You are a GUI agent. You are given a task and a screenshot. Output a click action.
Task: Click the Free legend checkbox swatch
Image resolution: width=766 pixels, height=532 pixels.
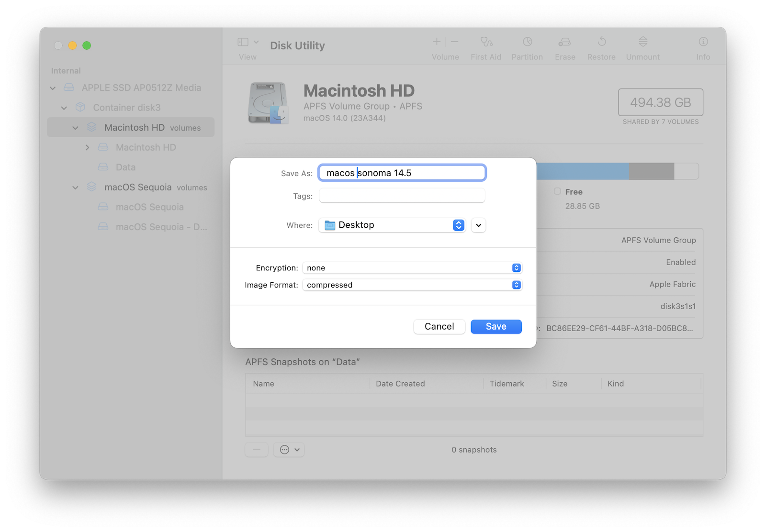click(x=557, y=191)
